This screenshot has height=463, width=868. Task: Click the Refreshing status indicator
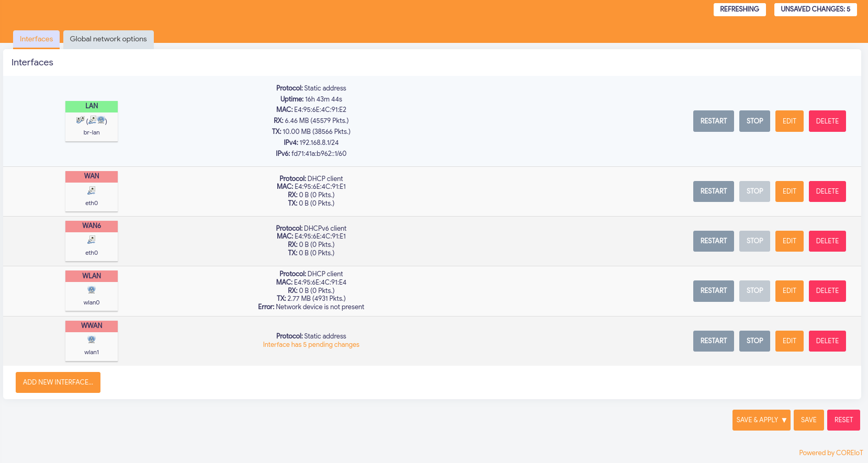point(739,9)
